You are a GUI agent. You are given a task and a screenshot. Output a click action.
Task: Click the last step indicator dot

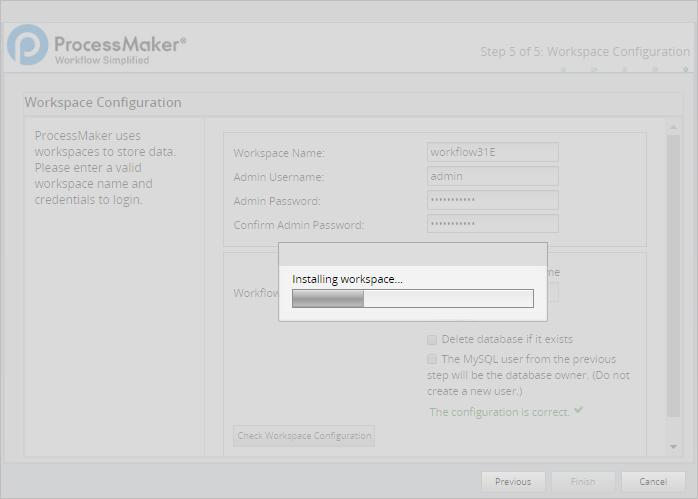pos(686,70)
